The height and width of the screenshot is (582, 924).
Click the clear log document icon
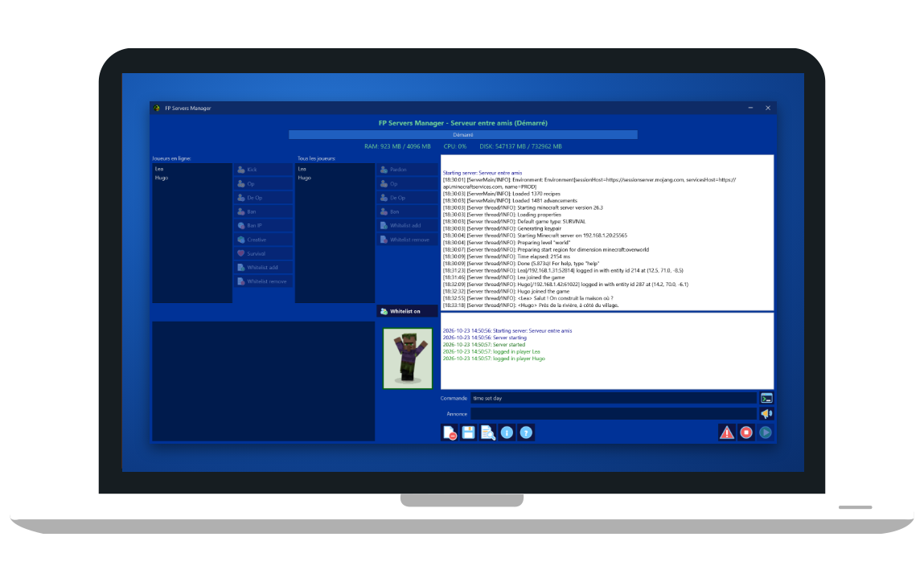tap(450, 433)
